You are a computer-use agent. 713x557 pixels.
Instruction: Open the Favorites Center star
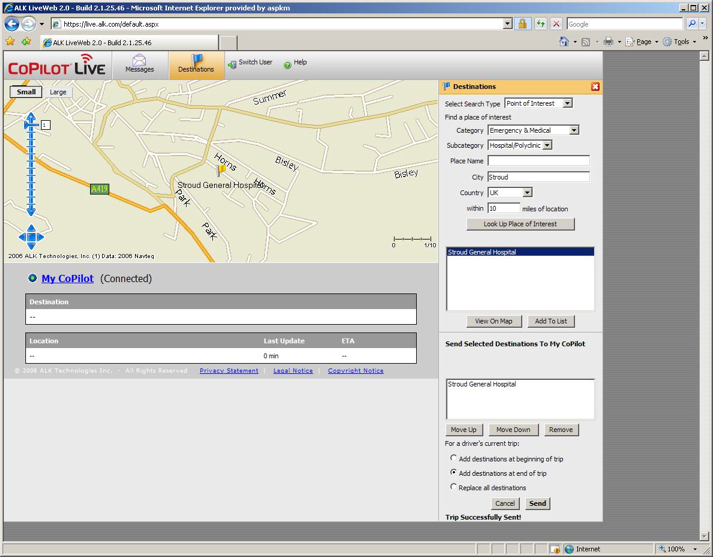pos(10,42)
